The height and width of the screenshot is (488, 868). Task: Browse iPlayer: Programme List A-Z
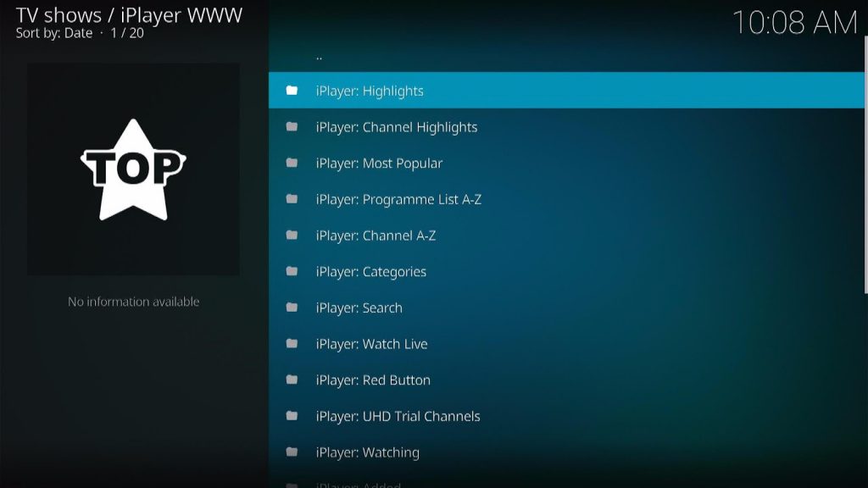click(566, 198)
